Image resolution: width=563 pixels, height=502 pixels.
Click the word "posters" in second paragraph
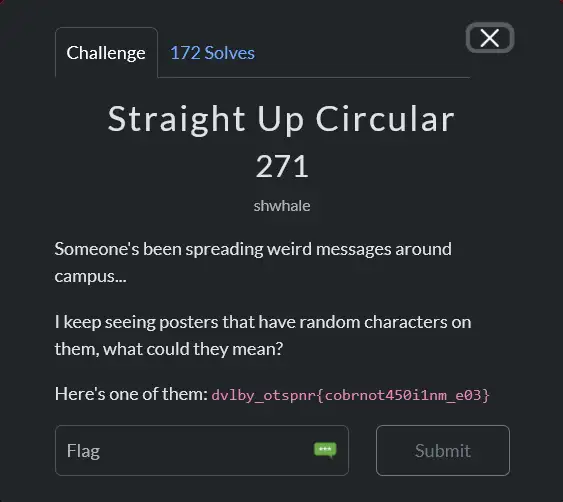pos(189,322)
